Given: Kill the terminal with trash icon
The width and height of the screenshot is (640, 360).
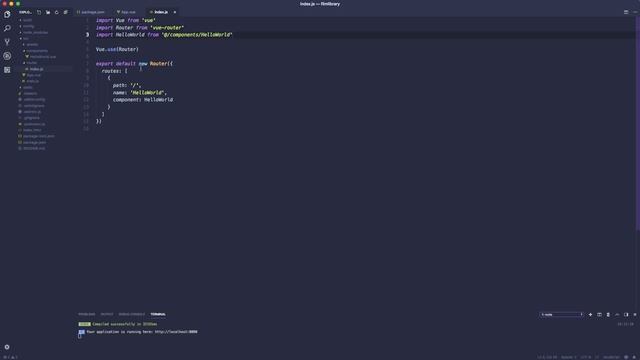Looking at the screenshot, I should [x=608, y=315].
